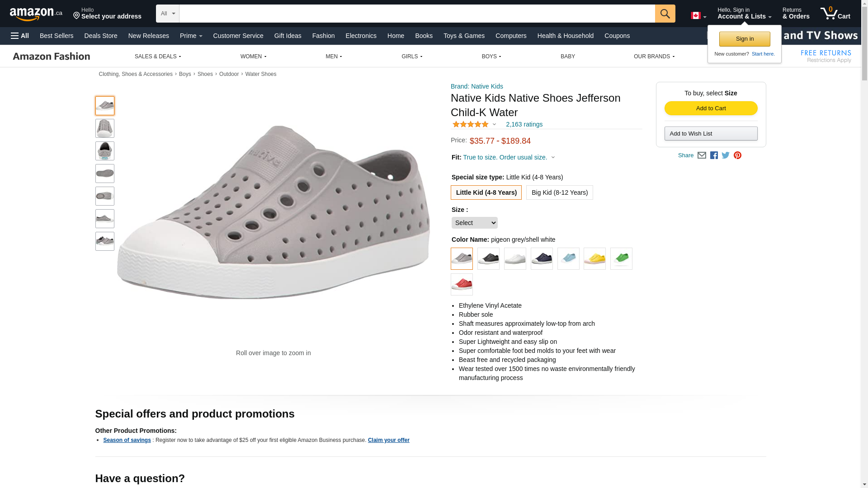Open the 2,163 ratings link
This screenshot has height=488, width=868.
coord(524,124)
